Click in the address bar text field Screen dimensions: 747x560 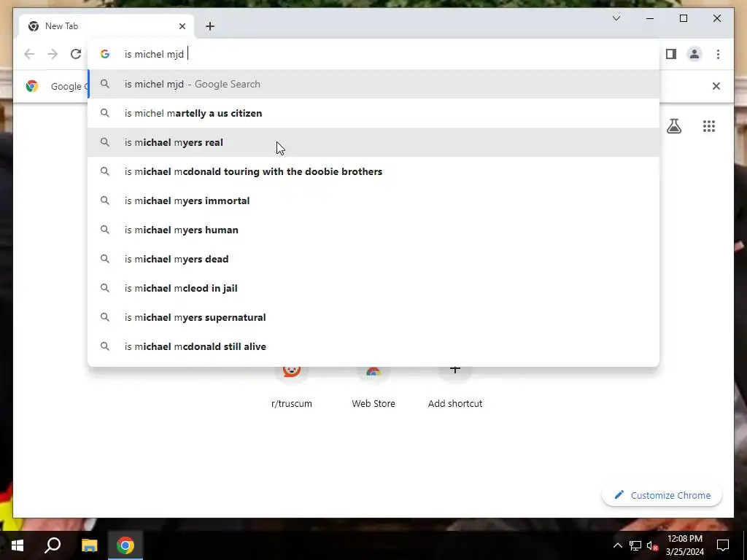point(373,54)
